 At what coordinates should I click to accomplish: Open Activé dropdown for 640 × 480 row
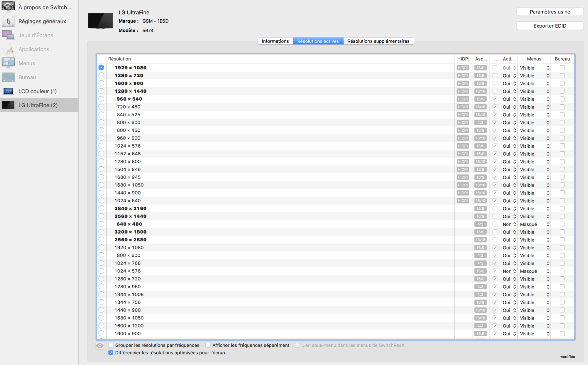pos(509,224)
